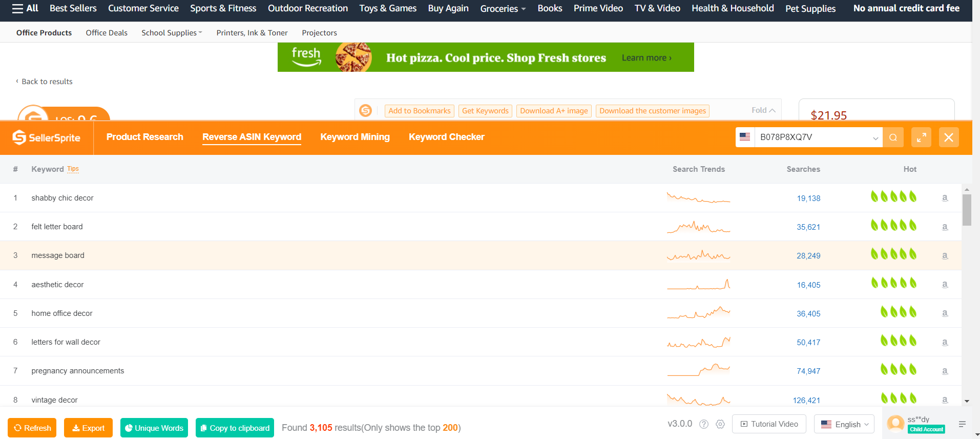The image size is (980, 439).
Task: Click searches value 50,417
Action: point(808,342)
